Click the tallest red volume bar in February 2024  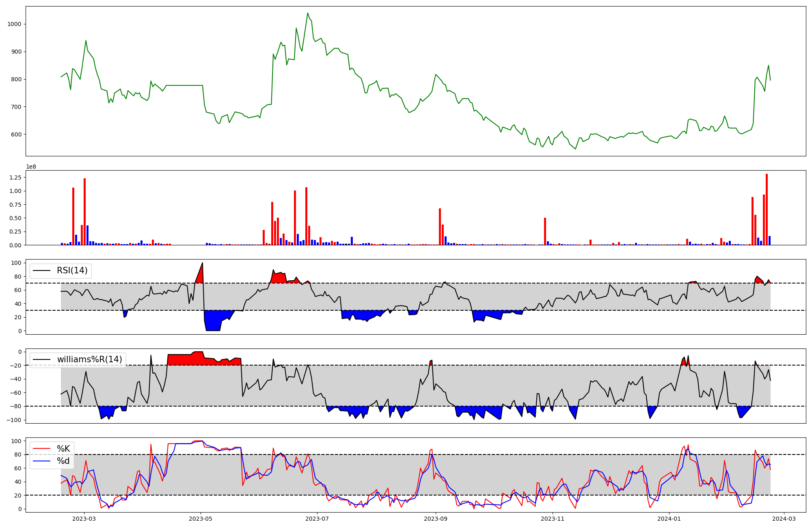(x=767, y=209)
